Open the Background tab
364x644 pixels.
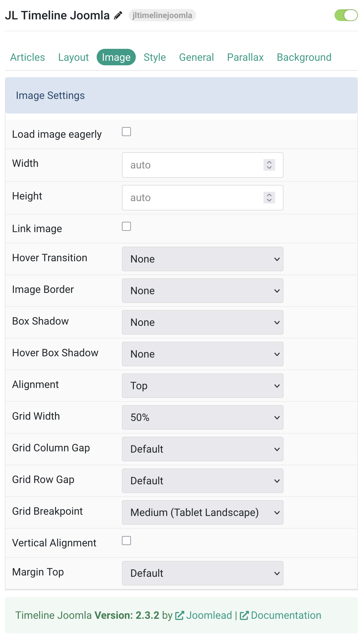click(304, 57)
